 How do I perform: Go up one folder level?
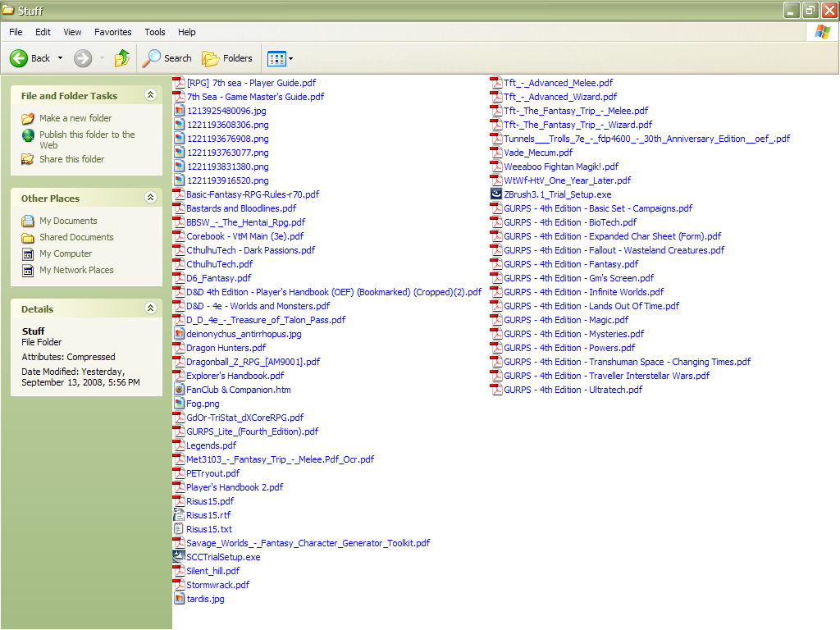(x=122, y=58)
